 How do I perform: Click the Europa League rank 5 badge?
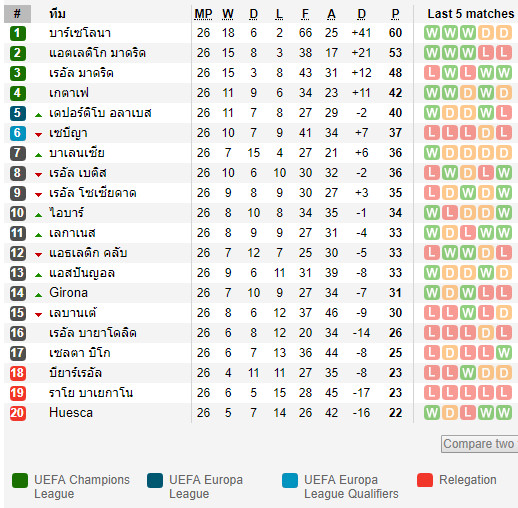18,113
